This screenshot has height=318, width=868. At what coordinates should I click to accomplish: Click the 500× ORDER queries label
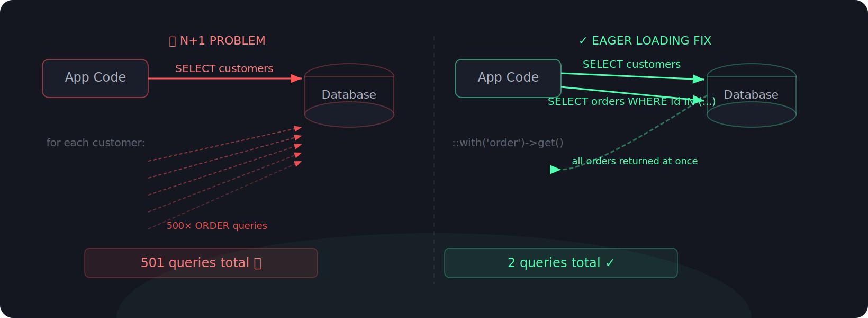pyautogui.click(x=217, y=226)
